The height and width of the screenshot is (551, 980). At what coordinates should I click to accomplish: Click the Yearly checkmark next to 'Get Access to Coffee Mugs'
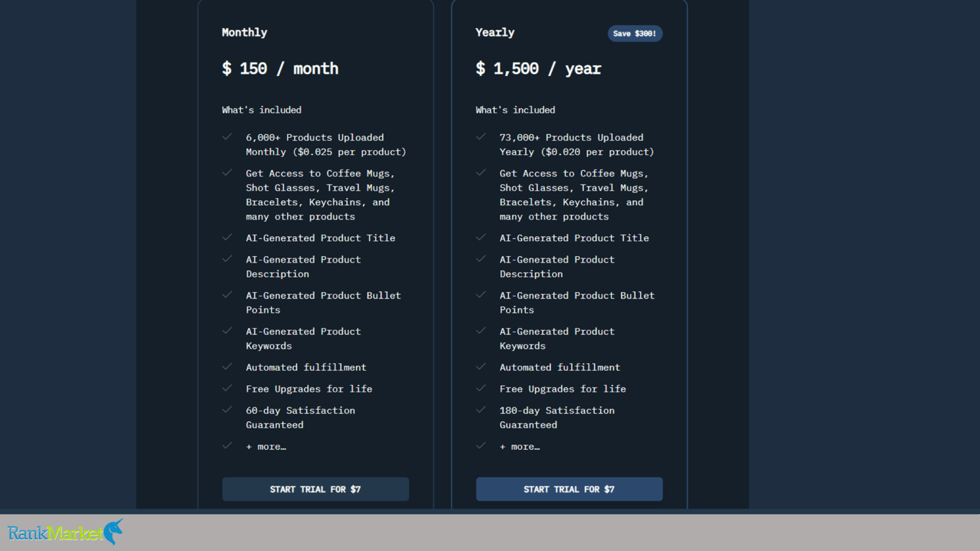pos(481,172)
